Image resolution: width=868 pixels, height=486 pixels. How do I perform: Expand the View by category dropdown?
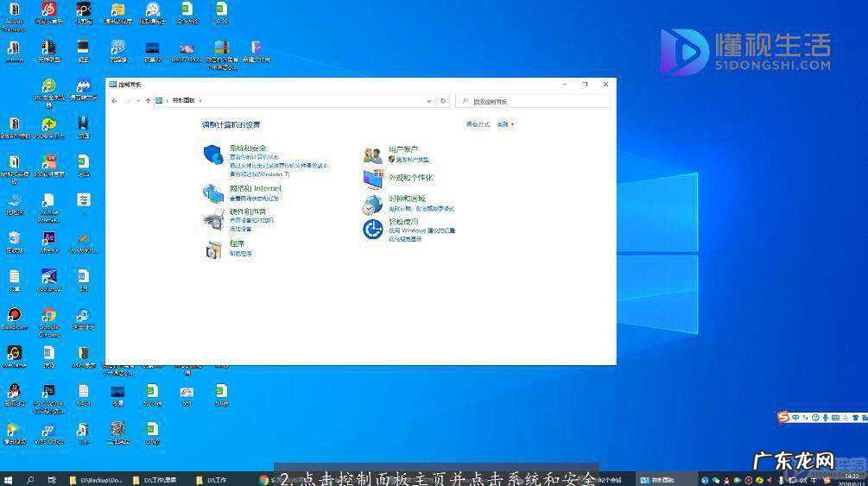coord(506,124)
